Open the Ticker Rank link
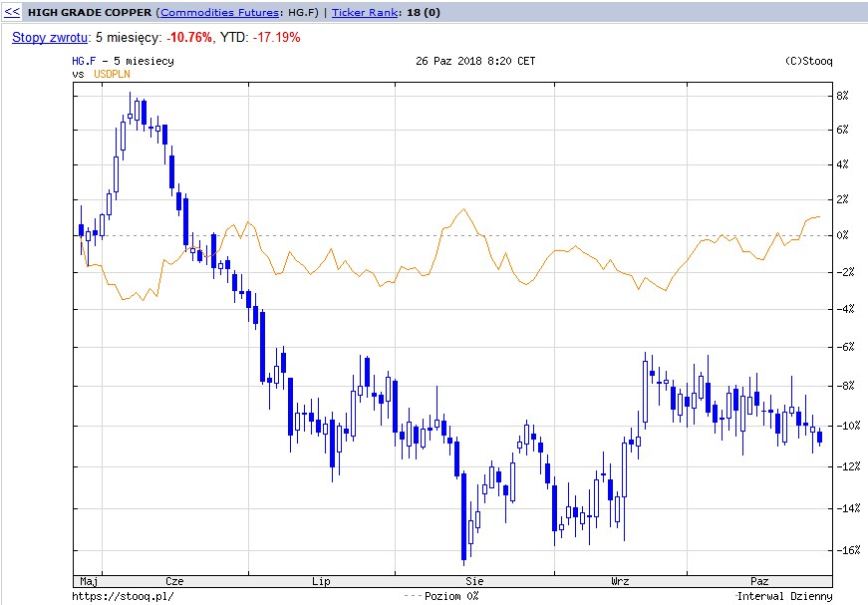 (x=365, y=12)
